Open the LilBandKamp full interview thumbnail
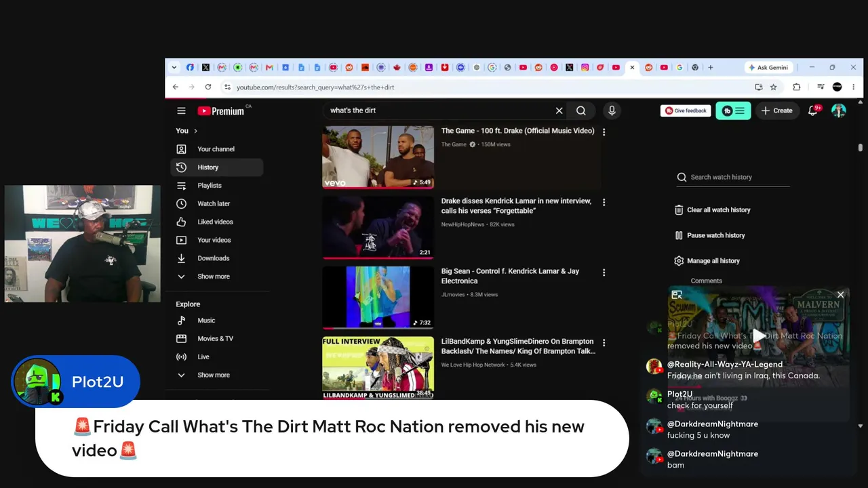Screen dimensions: 868x488 [378, 367]
